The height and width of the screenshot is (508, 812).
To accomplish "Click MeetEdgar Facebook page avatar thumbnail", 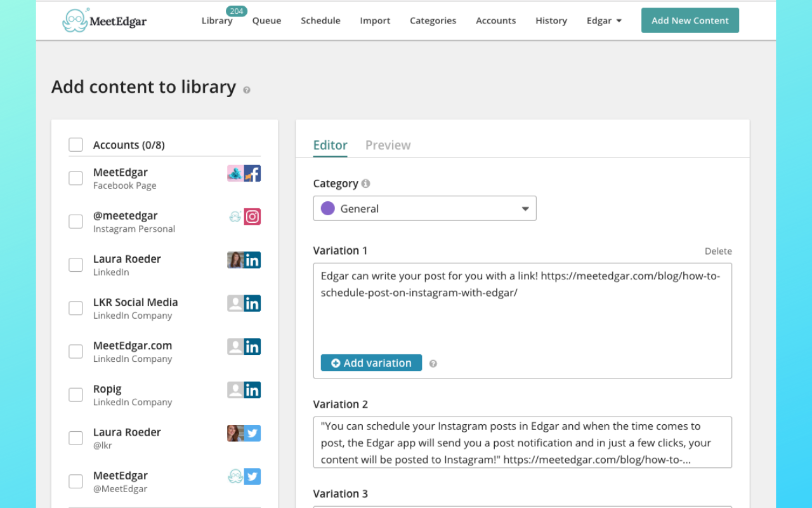I will tap(235, 173).
